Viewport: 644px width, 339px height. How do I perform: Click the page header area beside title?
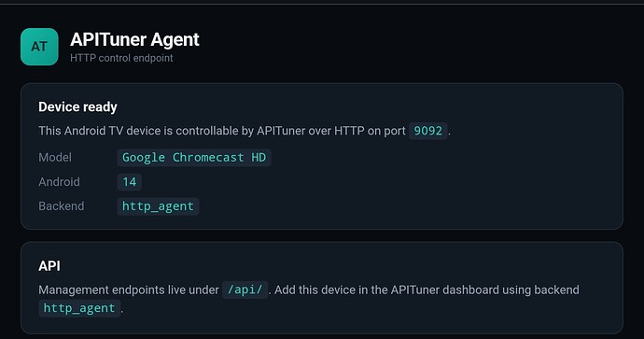click(x=411, y=46)
